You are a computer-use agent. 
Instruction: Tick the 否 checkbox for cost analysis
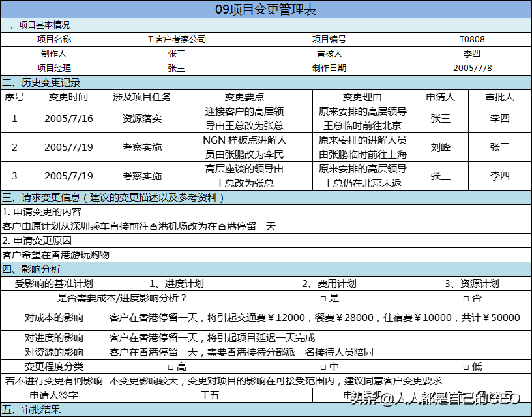point(466,299)
